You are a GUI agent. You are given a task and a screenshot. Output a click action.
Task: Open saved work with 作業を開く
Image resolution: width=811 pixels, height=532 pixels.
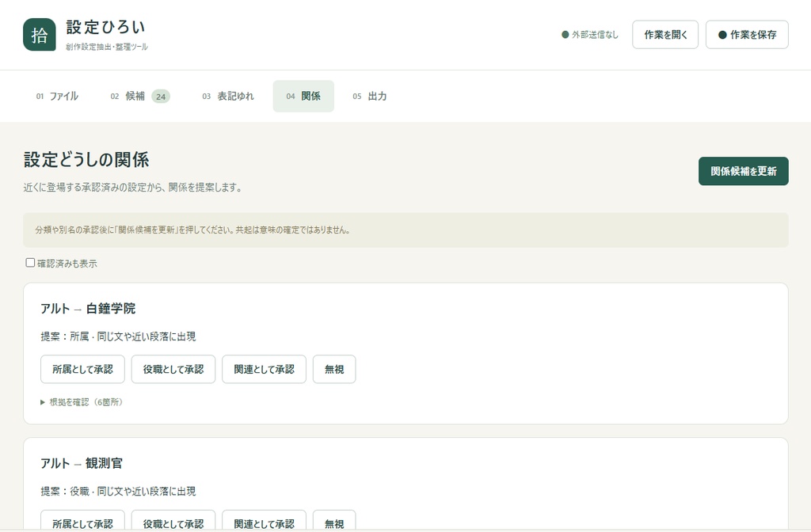pos(665,35)
